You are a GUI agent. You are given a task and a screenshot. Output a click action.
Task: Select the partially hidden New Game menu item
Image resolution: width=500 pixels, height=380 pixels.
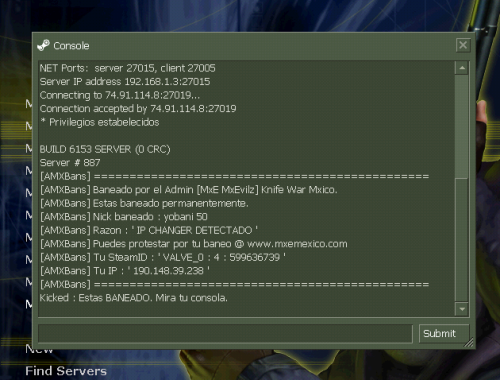click(x=39, y=351)
